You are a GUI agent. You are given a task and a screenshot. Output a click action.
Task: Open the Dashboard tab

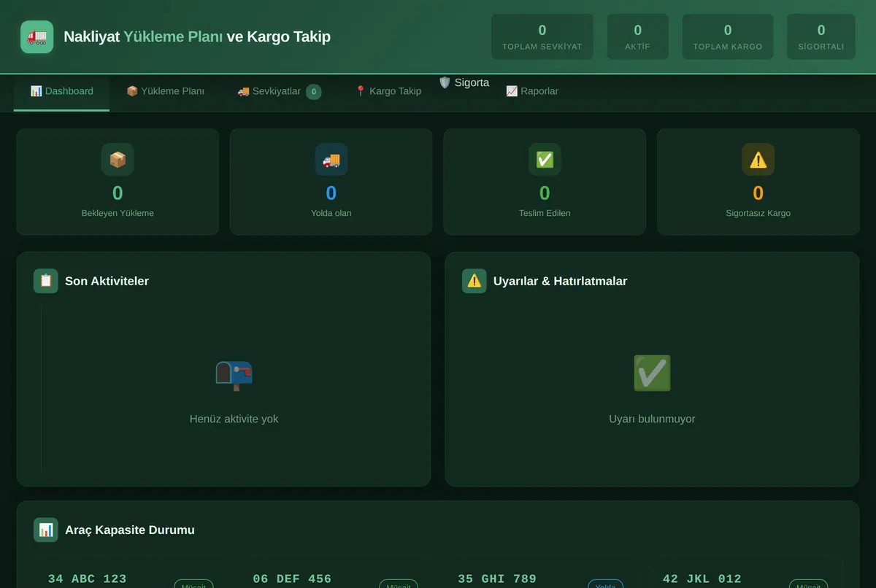pos(61,91)
